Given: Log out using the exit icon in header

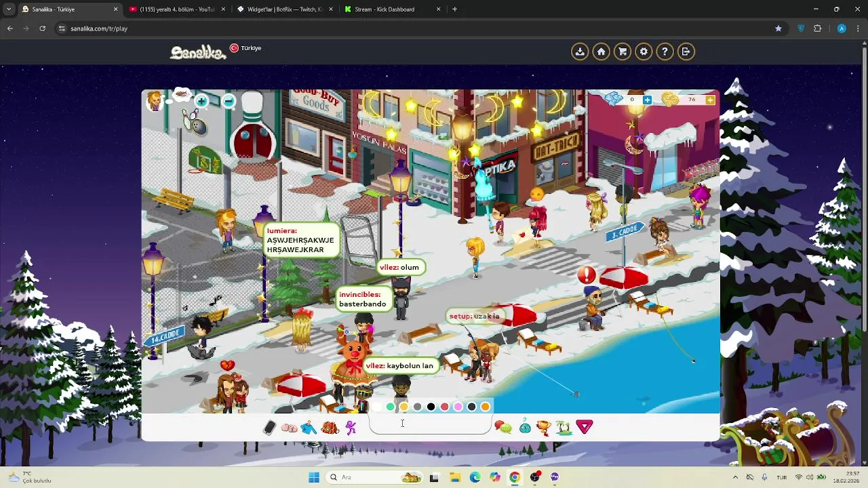Looking at the screenshot, I should [x=686, y=52].
